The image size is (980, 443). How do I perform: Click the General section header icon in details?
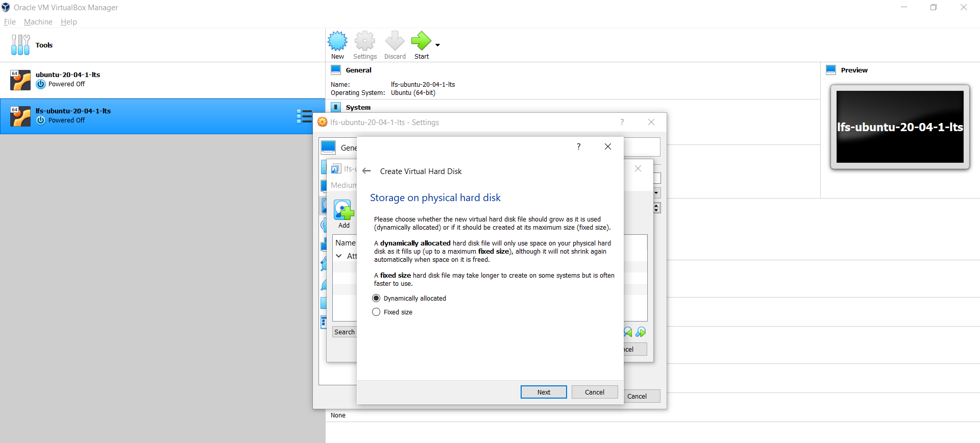click(x=336, y=70)
